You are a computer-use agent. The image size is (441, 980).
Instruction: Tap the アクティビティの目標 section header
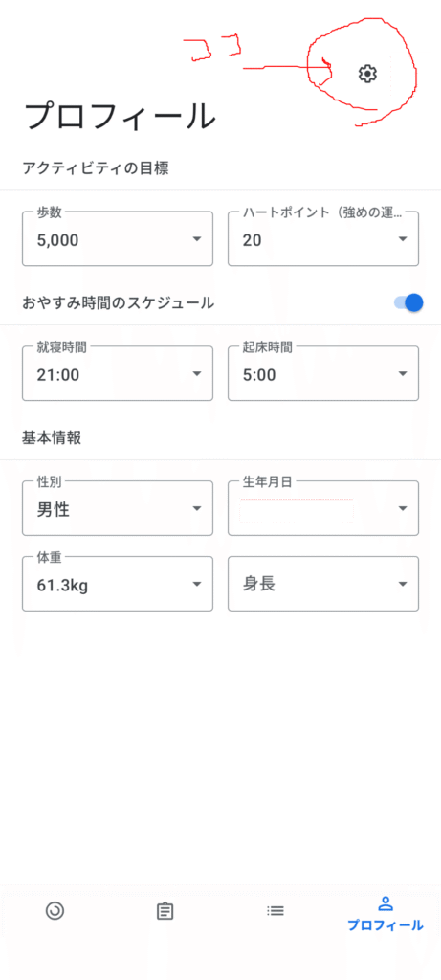(x=96, y=168)
